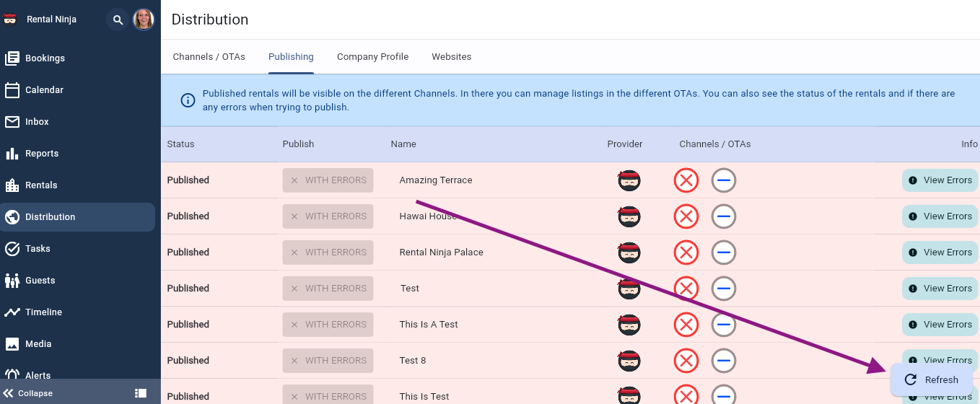Click the info icon in blue banner
This screenshot has width=980, height=404.
tap(188, 100)
